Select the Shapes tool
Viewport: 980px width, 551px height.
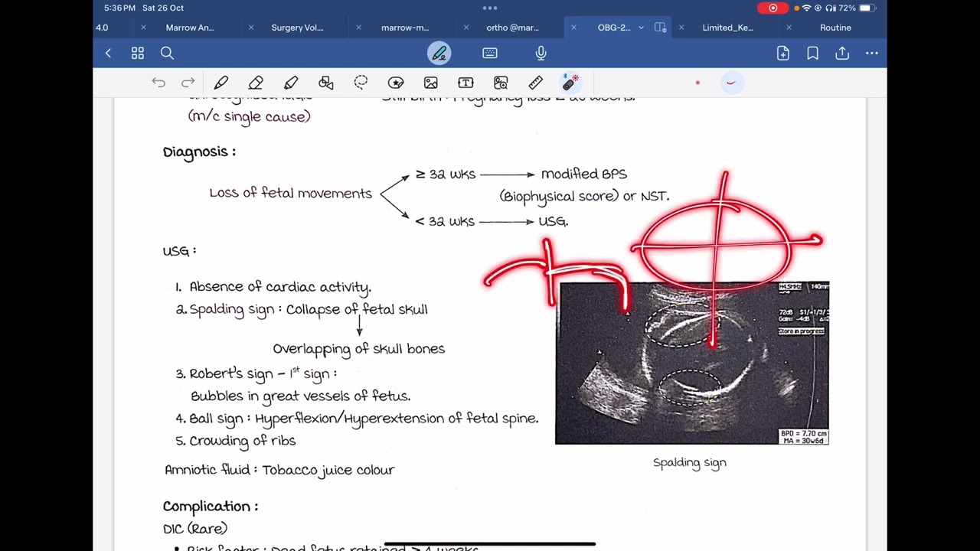click(326, 83)
